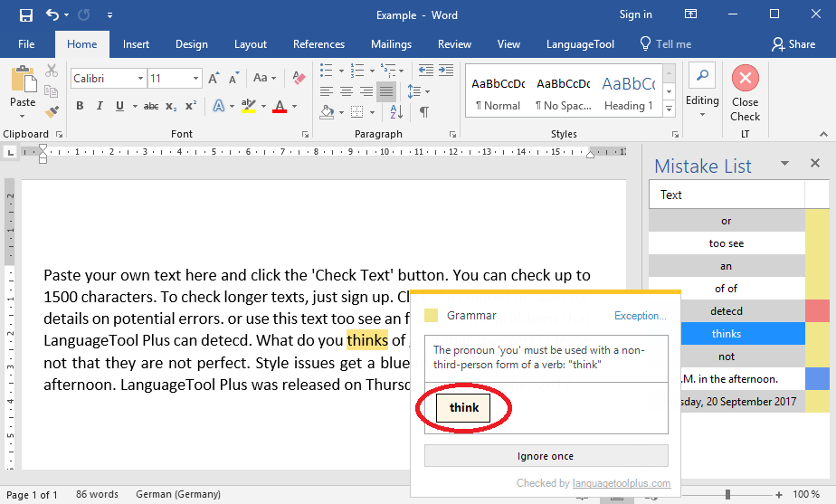Switch to the LanguageTool tab

580,44
